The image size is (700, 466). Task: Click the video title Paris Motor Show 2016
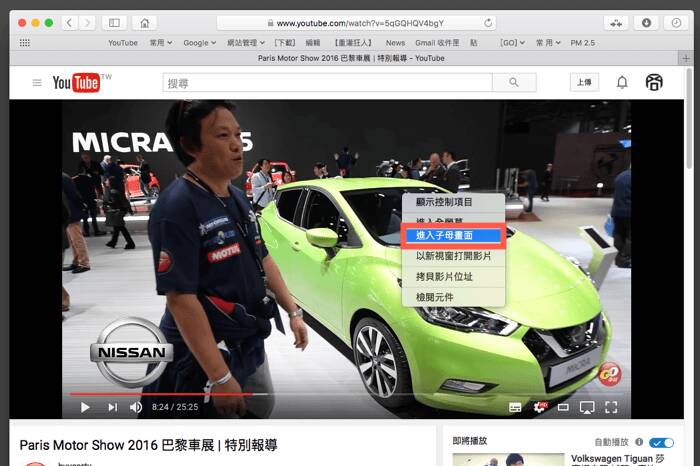pos(149,445)
